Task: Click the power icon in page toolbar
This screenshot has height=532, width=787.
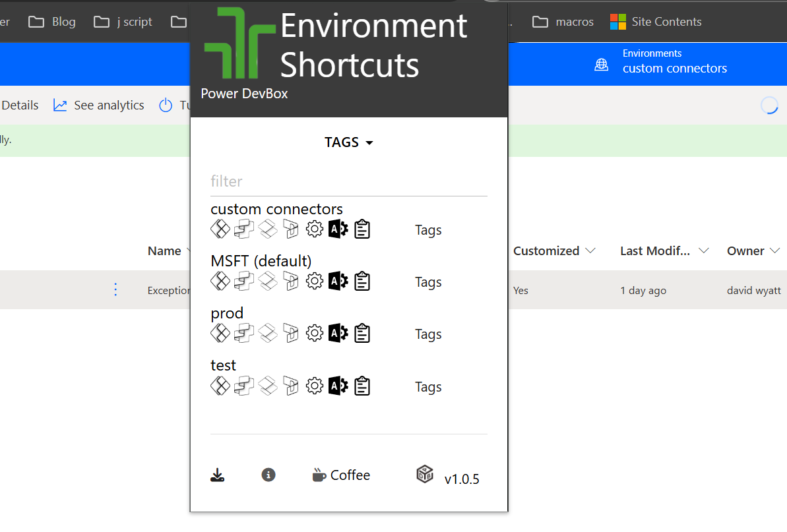Action: click(x=166, y=105)
